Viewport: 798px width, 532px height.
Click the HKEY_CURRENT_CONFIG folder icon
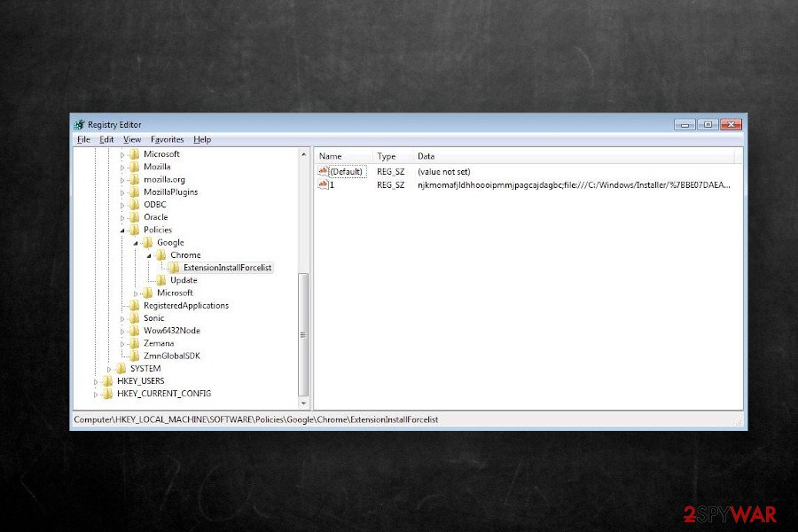pos(108,394)
